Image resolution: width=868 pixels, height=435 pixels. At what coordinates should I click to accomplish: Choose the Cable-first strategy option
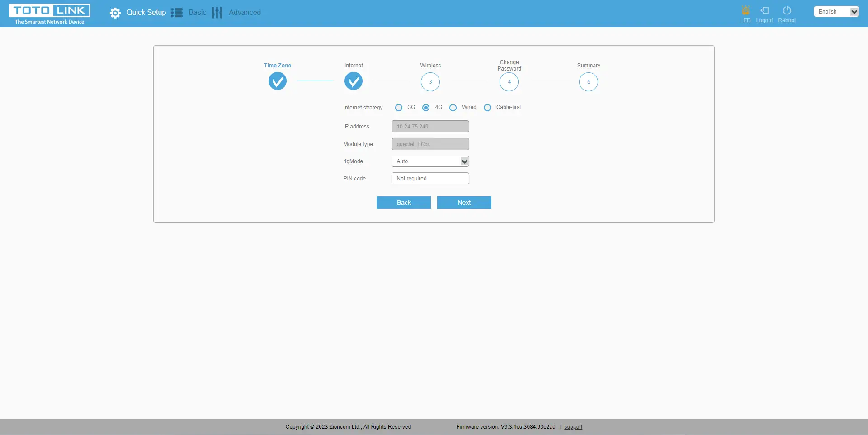point(487,108)
